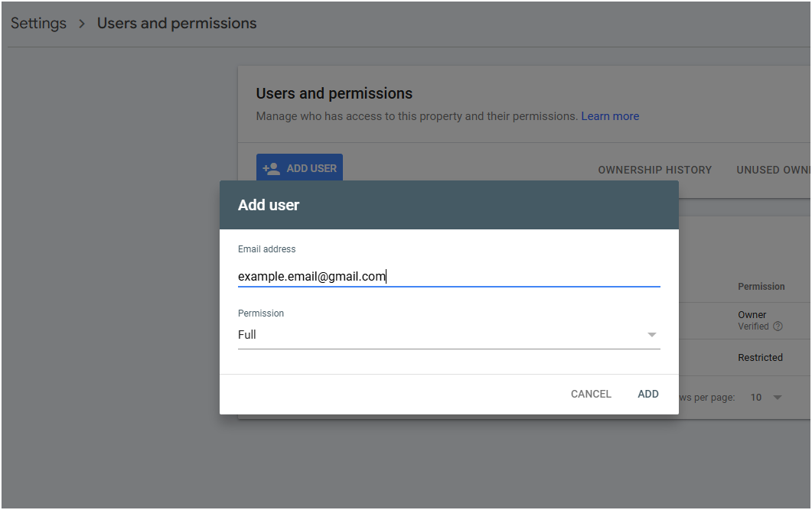Open the UNUSED OWN… option
This screenshot has height=510, width=812.
point(773,170)
